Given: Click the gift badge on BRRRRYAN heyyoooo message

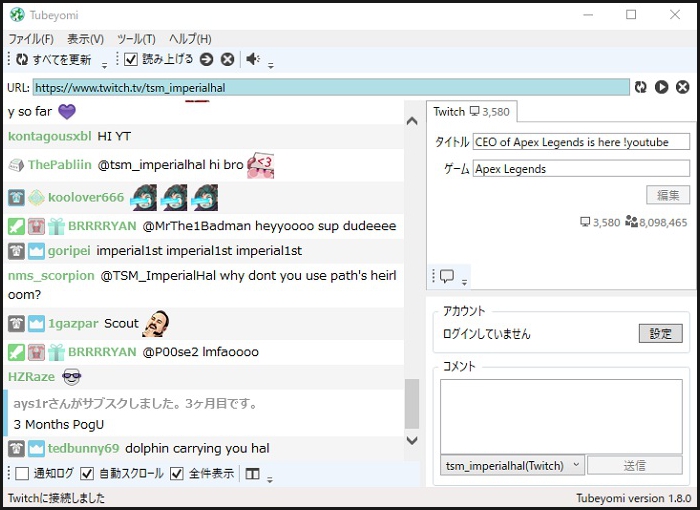Looking at the screenshot, I should tap(57, 226).
